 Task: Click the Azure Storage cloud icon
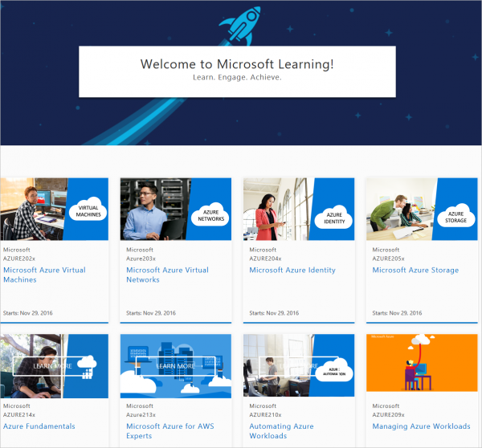(x=456, y=215)
